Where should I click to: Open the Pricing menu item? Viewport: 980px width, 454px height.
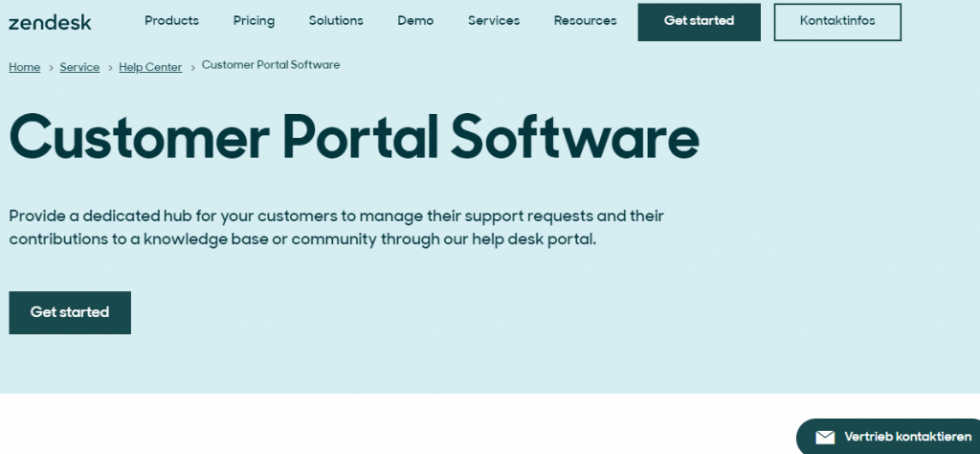click(x=254, y=21)
